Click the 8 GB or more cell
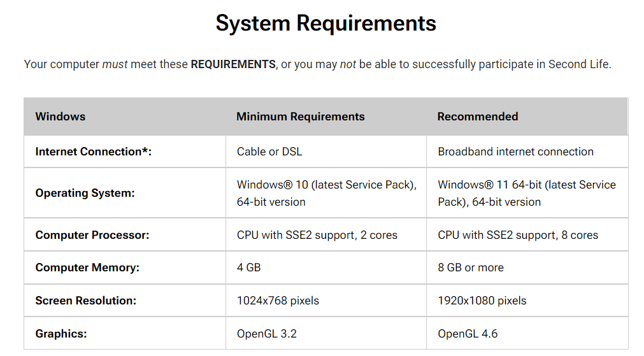 471,267
